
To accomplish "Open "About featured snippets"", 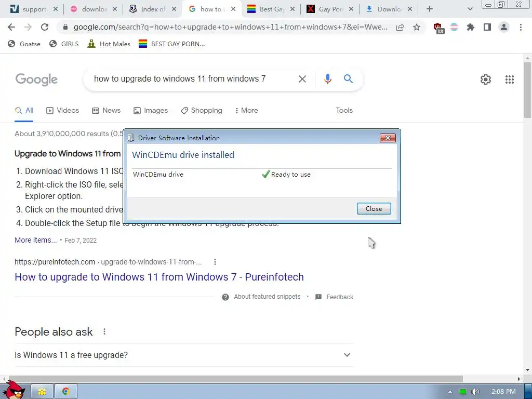I will [x=267, y=297].
